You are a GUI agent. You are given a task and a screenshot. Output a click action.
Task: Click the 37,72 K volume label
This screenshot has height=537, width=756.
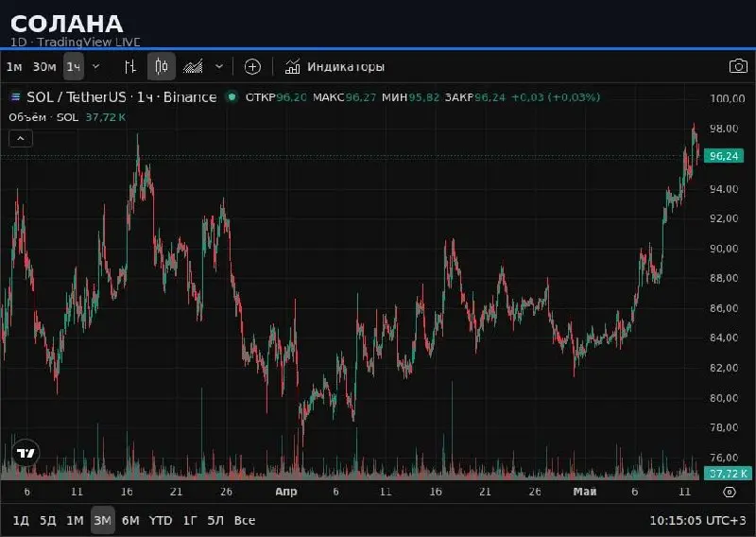coord(728,474)
